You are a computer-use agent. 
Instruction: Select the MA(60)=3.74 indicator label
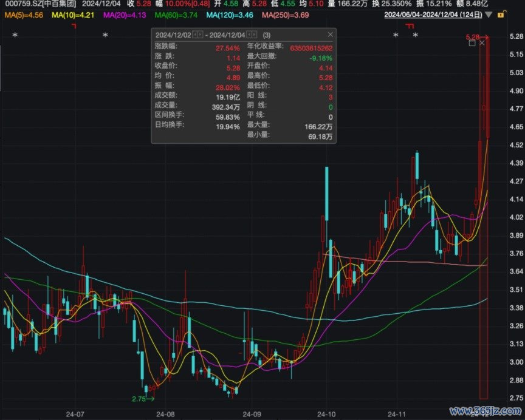[x=176, y=15]
